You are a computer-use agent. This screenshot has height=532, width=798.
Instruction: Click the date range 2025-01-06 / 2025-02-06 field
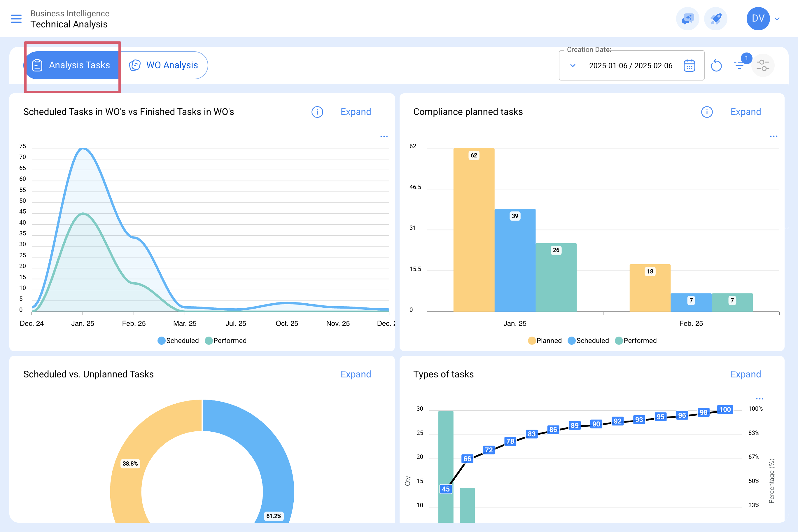[x=631, y=66]
